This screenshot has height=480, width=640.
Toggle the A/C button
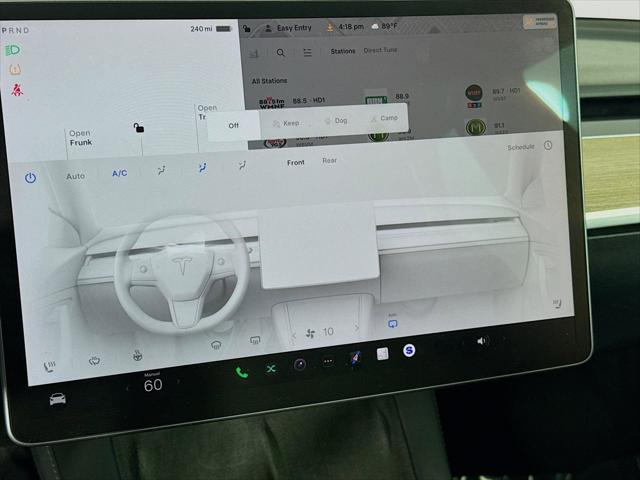point(120,173)
